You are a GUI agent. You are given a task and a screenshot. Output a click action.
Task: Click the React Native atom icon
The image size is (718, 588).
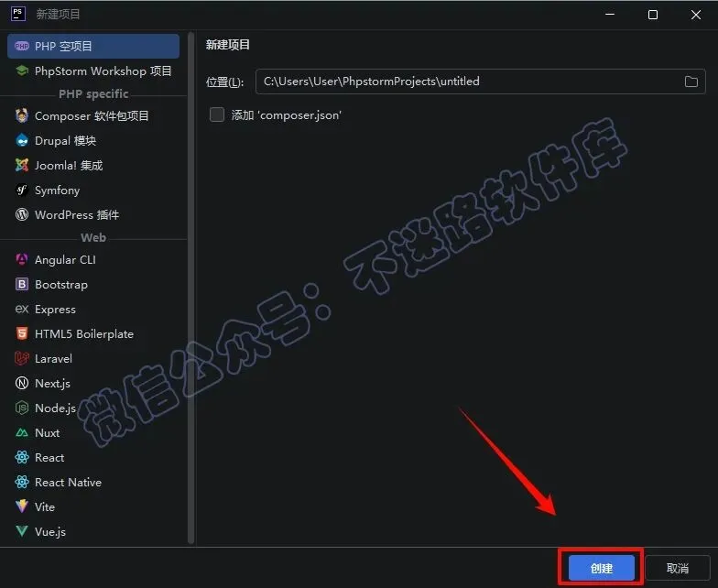pyautogui.click(x=22, y=482)
